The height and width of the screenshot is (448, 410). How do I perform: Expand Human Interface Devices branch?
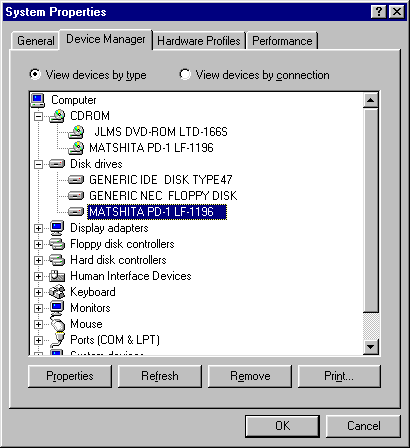(x=39, y=276)
